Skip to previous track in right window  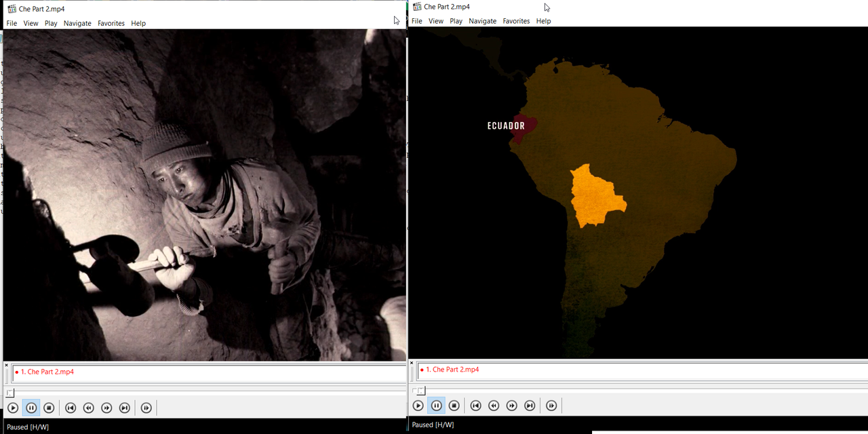coord(476,406)
